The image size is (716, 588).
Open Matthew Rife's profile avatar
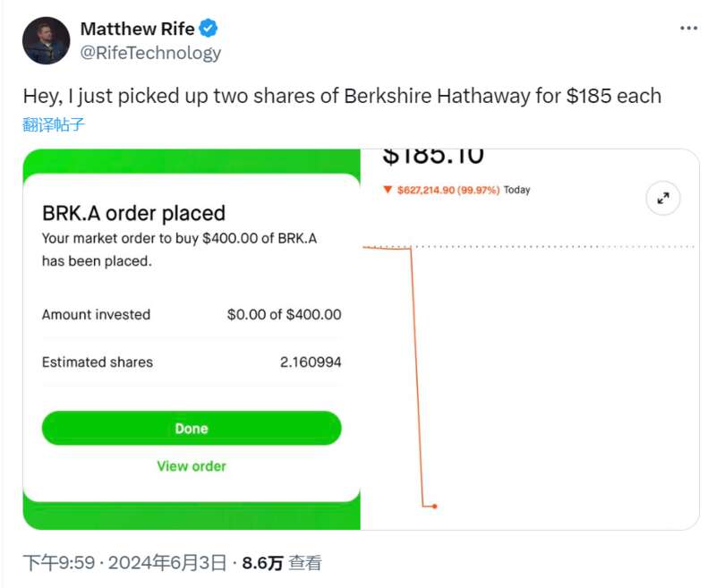pos(47,40)
